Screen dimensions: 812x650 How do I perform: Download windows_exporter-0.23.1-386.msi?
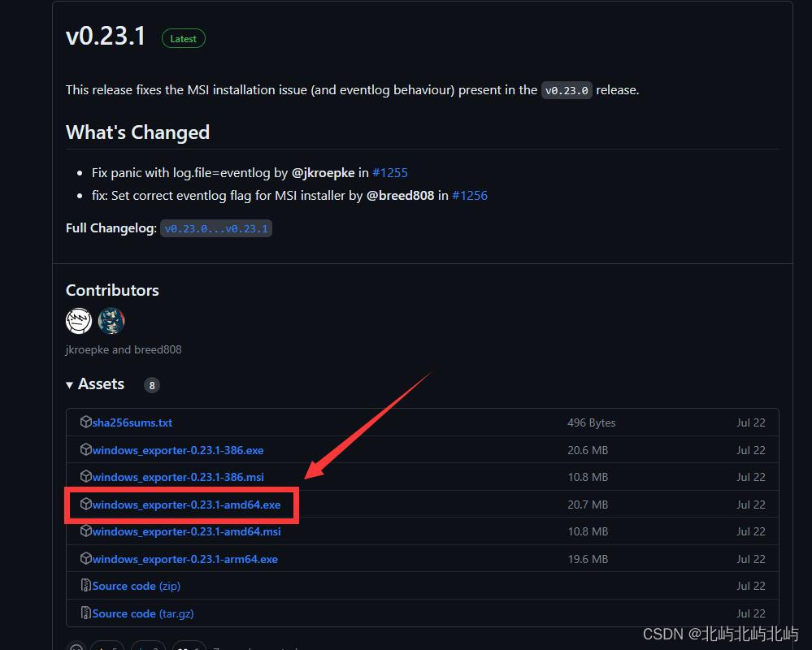coord(178,477)
